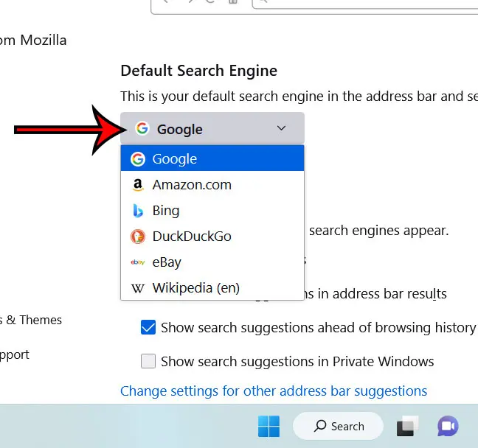Screen dimensions: 478x448
Task: Open Task View from the taskbar
Action: click(x=407, y=426)
